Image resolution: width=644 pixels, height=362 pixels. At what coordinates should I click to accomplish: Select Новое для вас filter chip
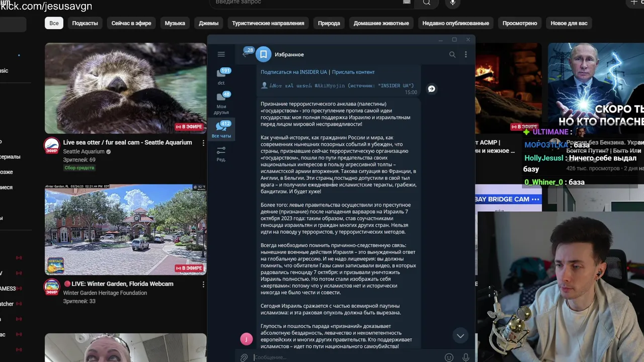(569, 23)
